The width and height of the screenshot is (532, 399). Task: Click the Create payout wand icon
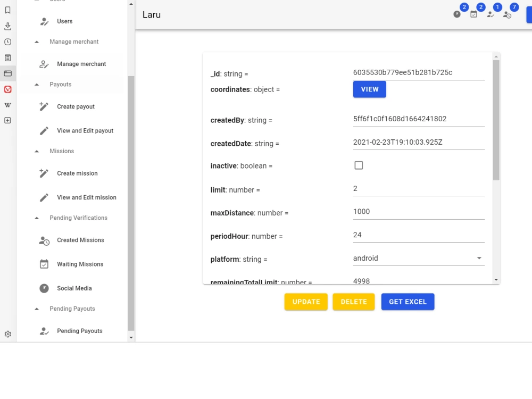pos(44,106)
